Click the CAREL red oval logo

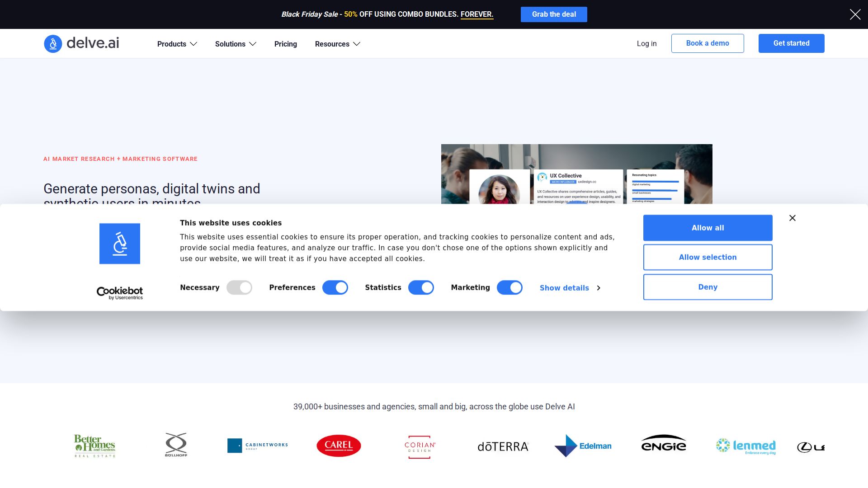coord(339,446)
